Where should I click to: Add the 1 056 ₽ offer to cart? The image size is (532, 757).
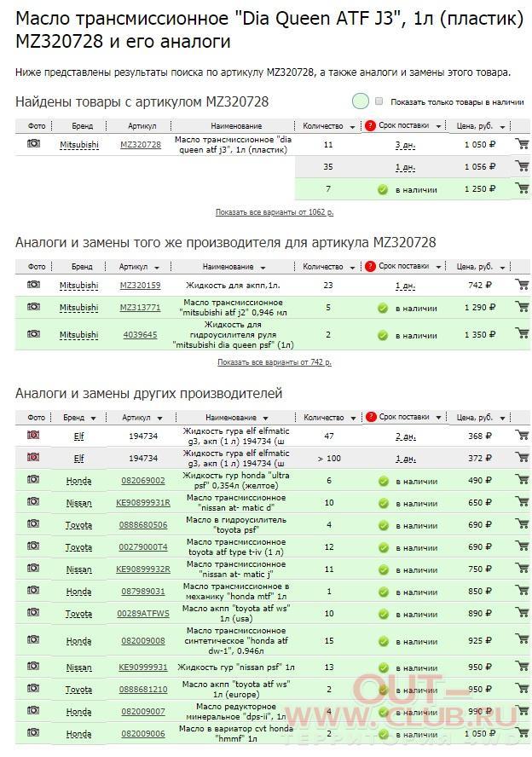[522, 166]
